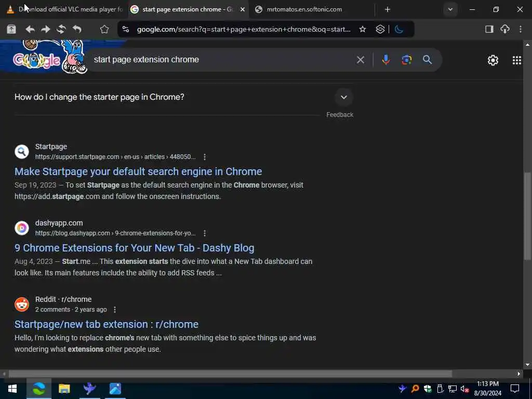Image resolution: width=532 pixels, height=399 pixels.
Task: Click the magnifier search button
Action: point(427,60)
